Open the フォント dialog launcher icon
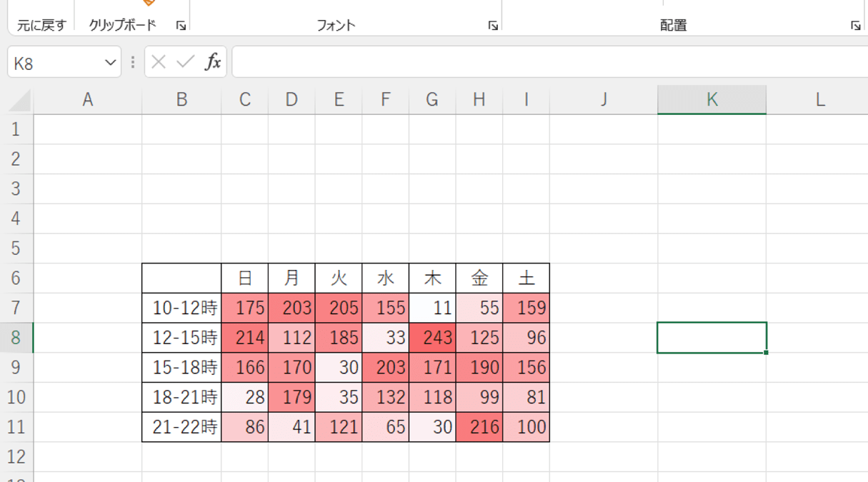 493,24
